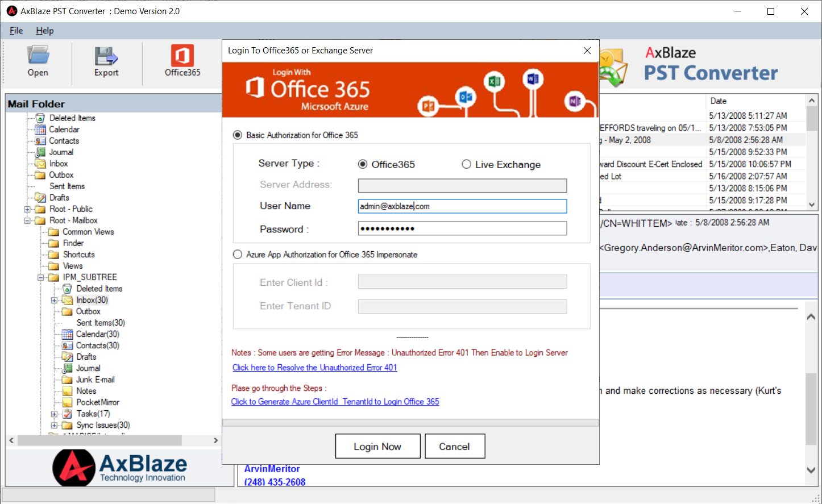822x504 pixels.
Task: Select the top-level Calendar folder icon
Action: tap(40, 130)
